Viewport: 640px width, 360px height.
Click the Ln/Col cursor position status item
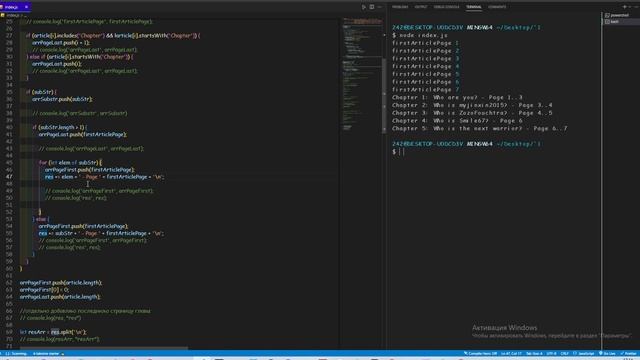click(x=511, y=353)
